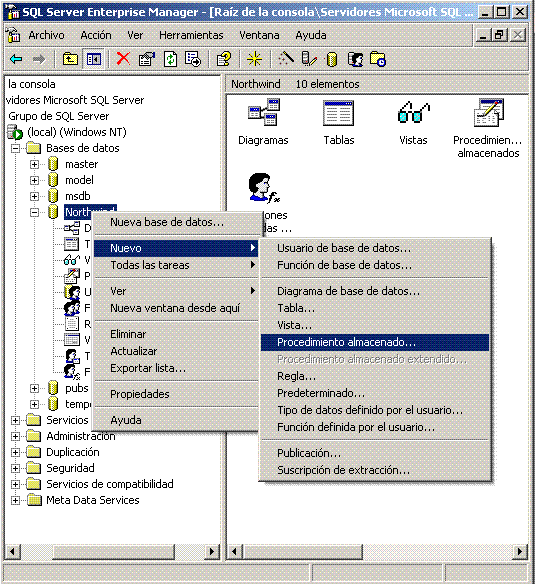Image resolution: width=535 pixels, height=584 pixels.
Task: Open Todas las tareas submenu
Action: (176, 265)
